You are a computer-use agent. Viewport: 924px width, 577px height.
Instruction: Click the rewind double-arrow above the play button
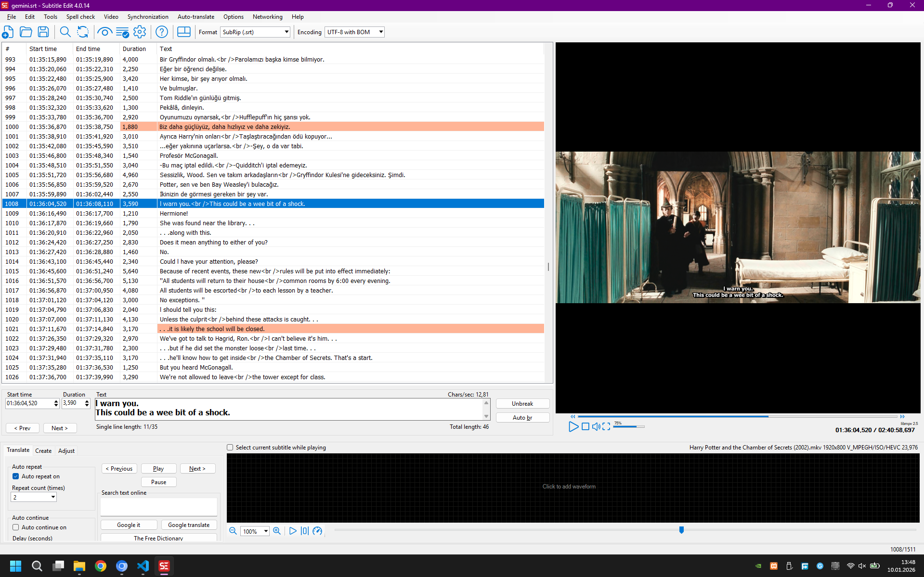tap(573, 417)
